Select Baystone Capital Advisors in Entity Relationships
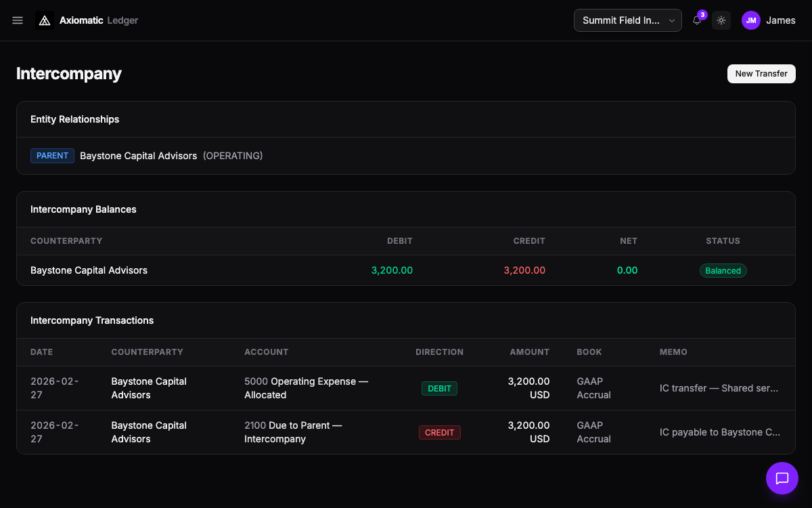The image size is (812, 508). pyautogui.click(x=138, y=156)
